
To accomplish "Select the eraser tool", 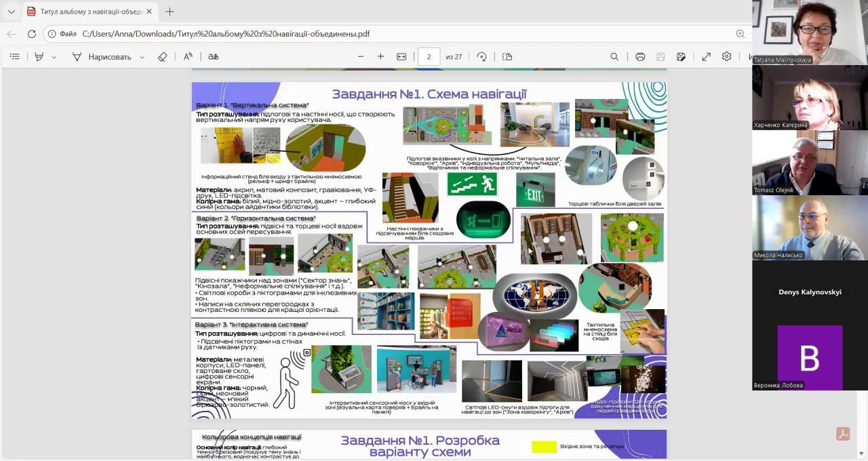I will [162, 57].
